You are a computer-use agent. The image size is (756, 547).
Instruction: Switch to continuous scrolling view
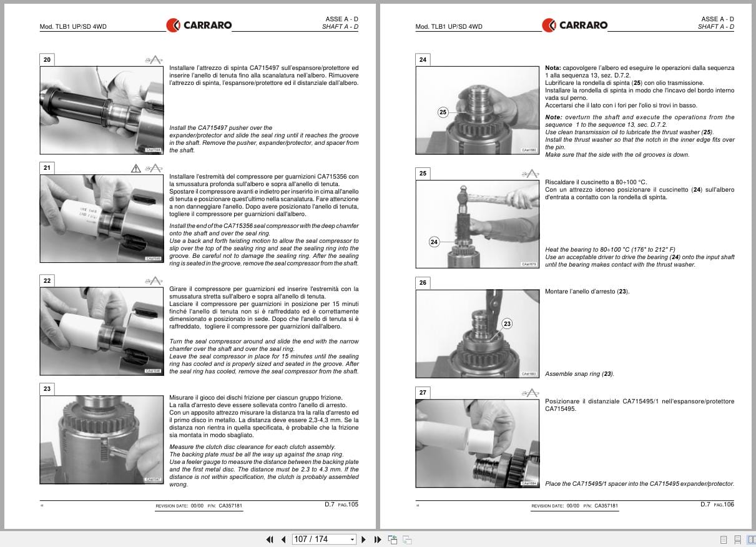pos(737,540)
